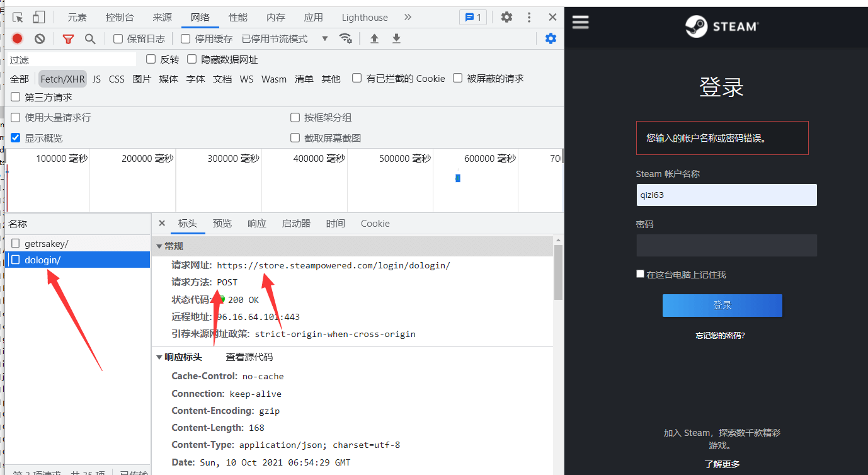Click the 密码 input field
The width and height of the screenshot is (868, 475).
726,246
